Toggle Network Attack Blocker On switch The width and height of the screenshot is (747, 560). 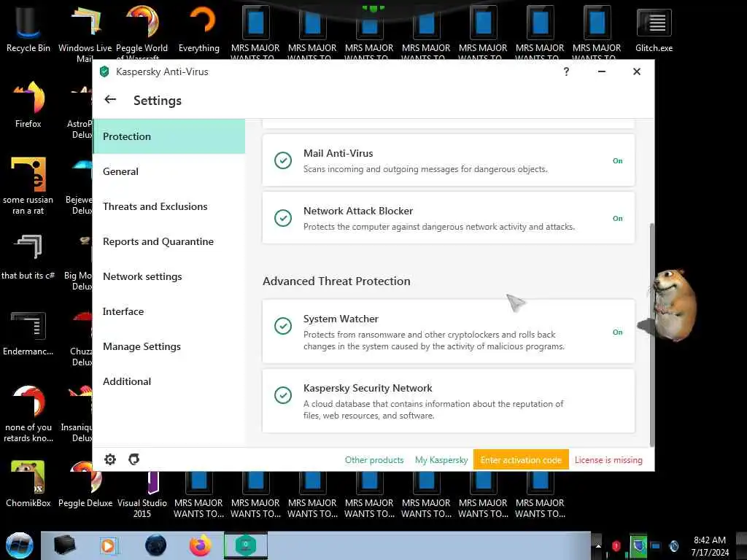click(617, 219)
